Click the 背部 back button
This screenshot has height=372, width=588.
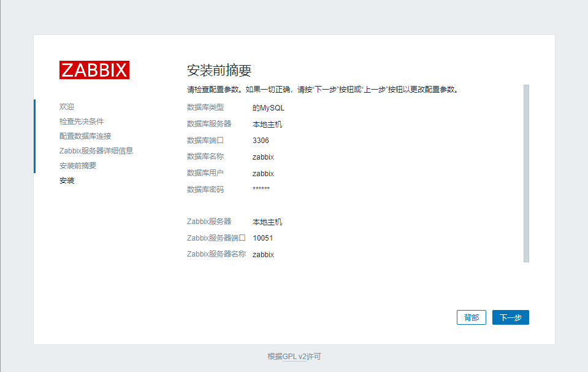pos(472,317)
